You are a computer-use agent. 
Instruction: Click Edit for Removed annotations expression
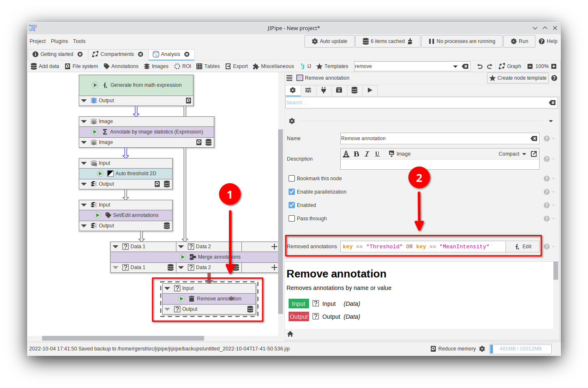[x=523, y=247]
